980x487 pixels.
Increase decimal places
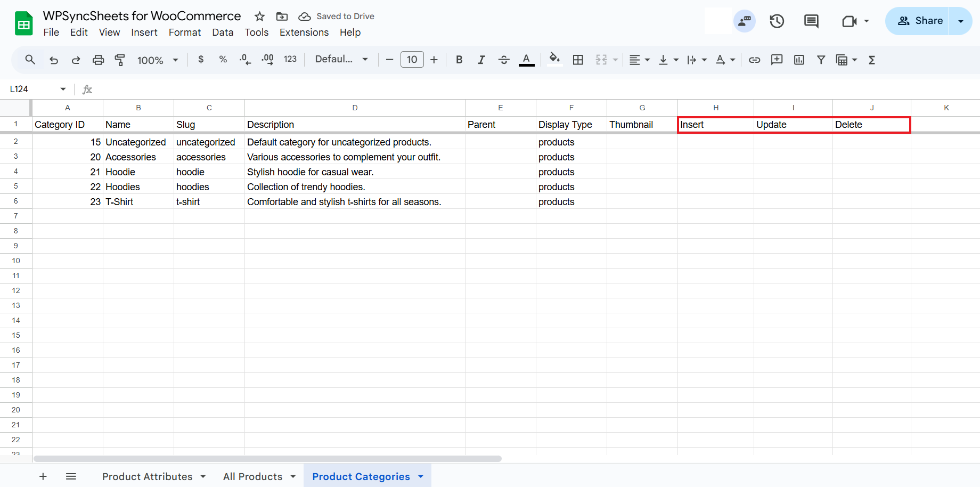coord(267,60)
